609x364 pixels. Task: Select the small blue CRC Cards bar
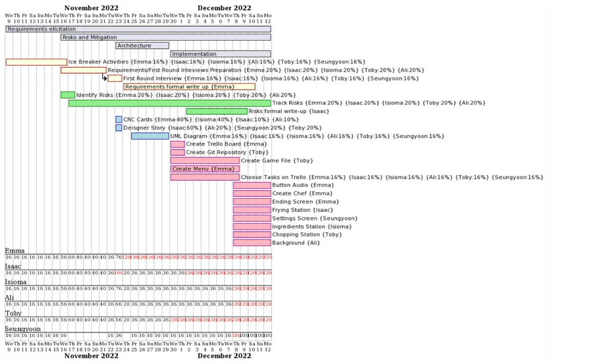point(119,120)
